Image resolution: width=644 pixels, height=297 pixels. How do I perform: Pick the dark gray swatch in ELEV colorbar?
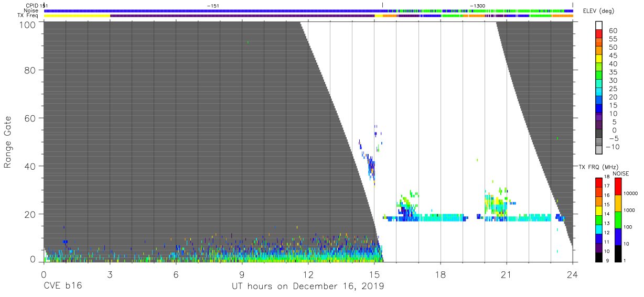coord(600,134)
